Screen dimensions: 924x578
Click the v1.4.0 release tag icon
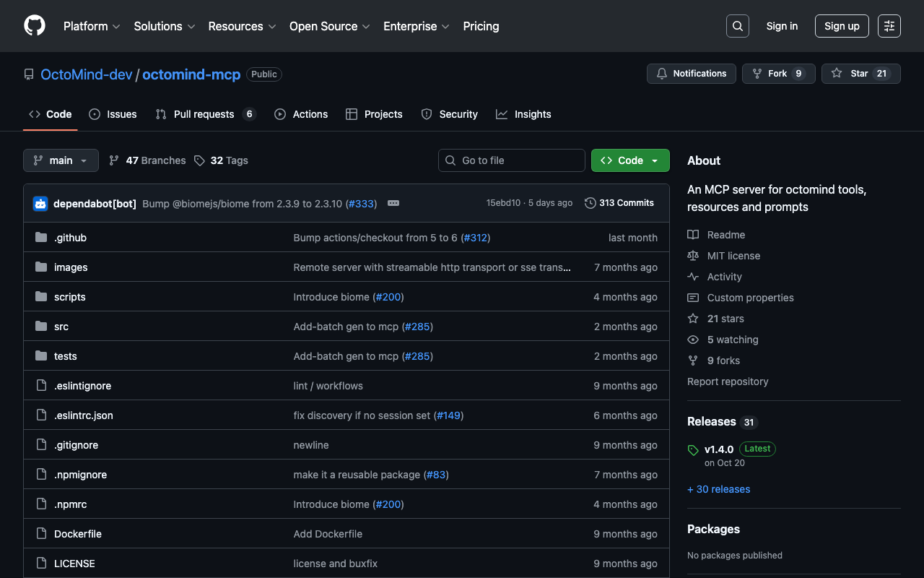[693, 450]
